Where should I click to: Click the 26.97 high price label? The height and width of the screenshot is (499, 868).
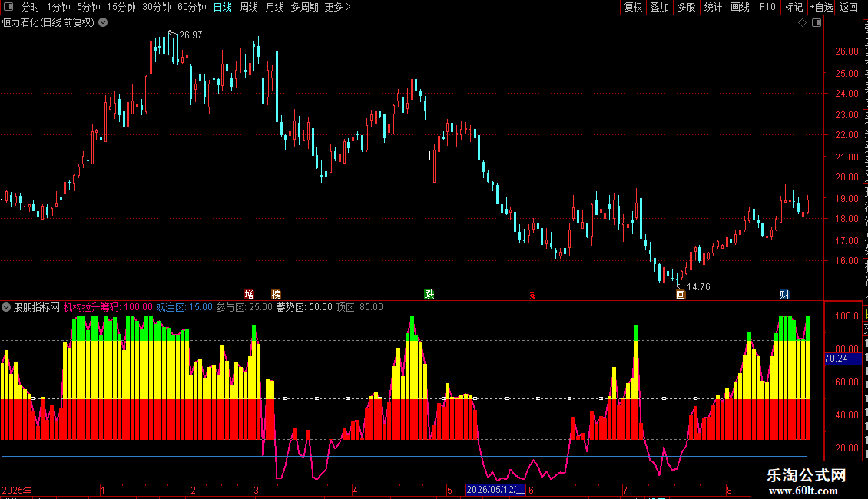[x=191, y=35]
